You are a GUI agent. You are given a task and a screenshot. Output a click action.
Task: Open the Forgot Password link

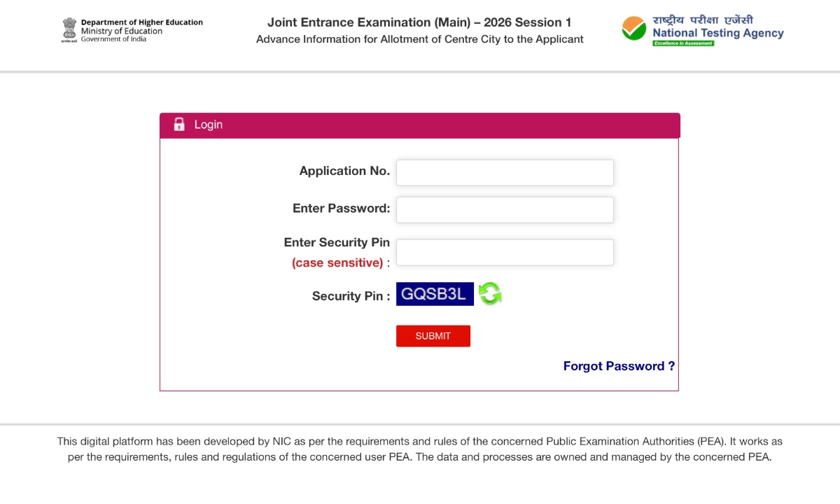(619, 366)
